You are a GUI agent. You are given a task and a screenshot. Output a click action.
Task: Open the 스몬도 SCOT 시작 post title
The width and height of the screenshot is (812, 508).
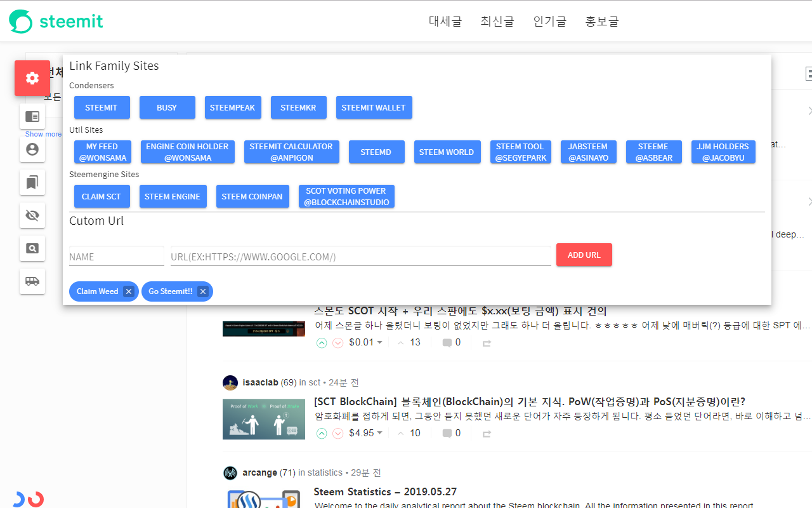461,311
